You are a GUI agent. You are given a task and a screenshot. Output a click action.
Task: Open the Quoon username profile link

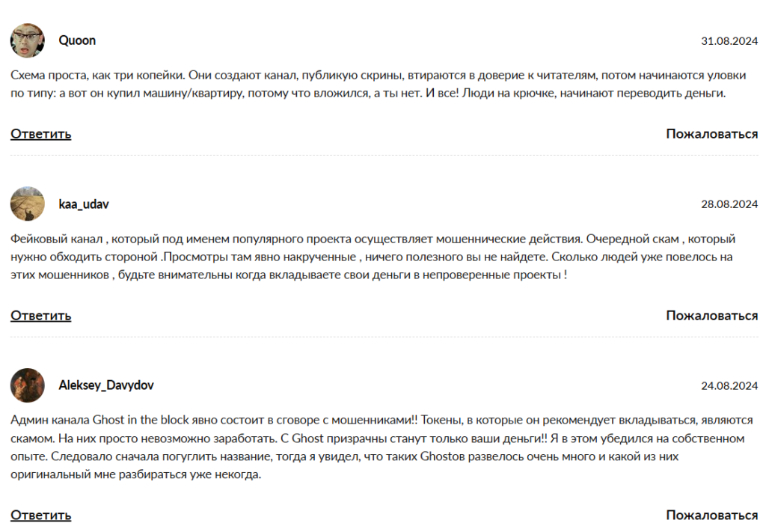tap(77, 40)
